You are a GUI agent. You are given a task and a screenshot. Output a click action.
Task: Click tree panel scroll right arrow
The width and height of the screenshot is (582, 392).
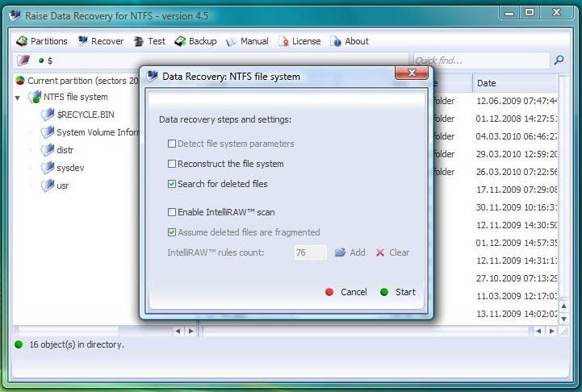191,331
